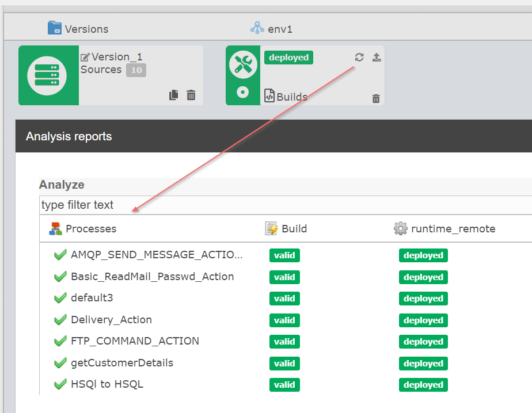The width and height of the screenshot is (532, 413).
Task: Duplicate Version_1 with the copy icon
Action: (x=173, y=95)
